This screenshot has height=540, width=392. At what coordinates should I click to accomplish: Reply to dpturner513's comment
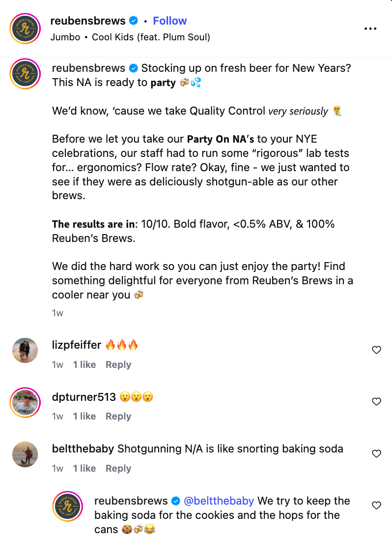(118, 416)
